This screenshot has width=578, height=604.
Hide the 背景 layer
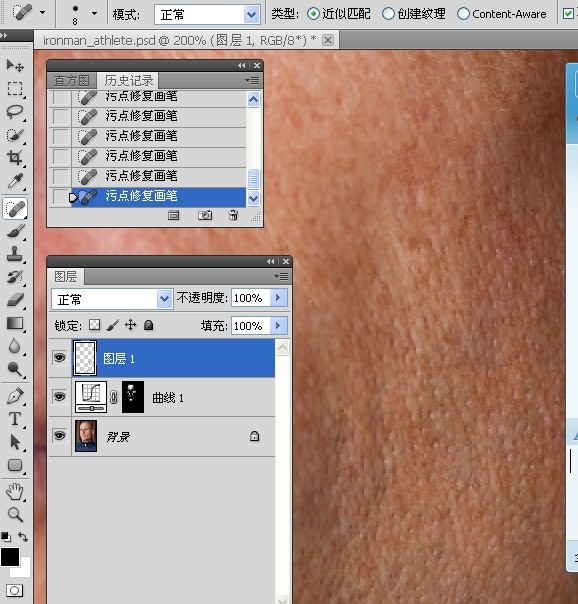coord(59,436)
